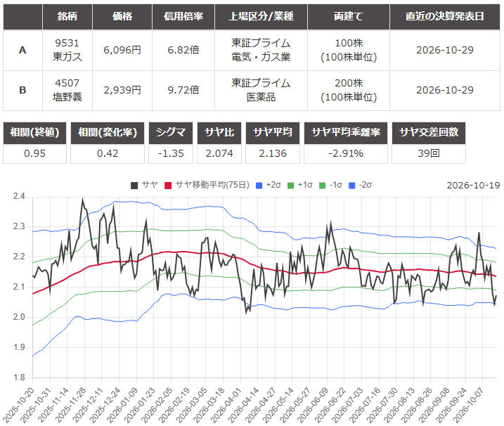Click x-axis label 2026-04-01
This screenshot has height=426, width=504.
226,405
